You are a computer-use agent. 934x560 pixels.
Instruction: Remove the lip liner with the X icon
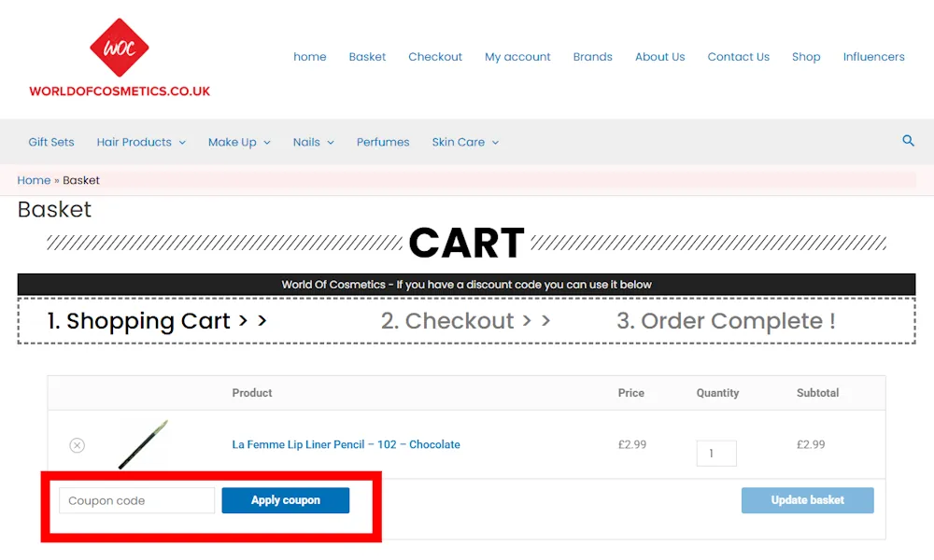point(77,445)
